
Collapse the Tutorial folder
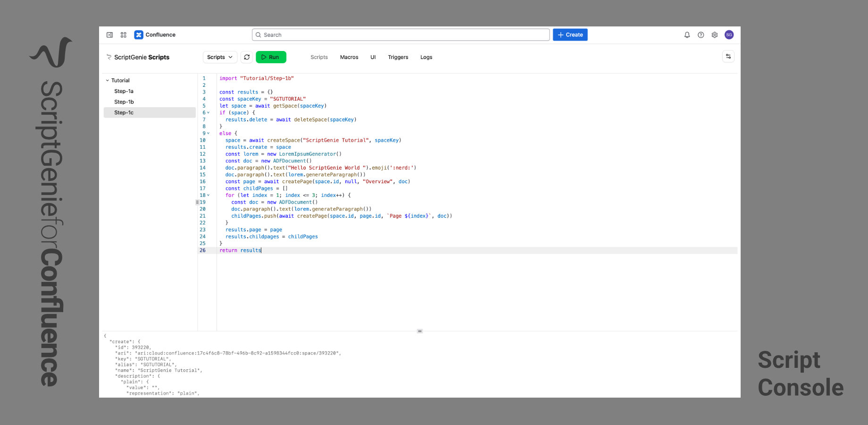[x=108, y=81]
